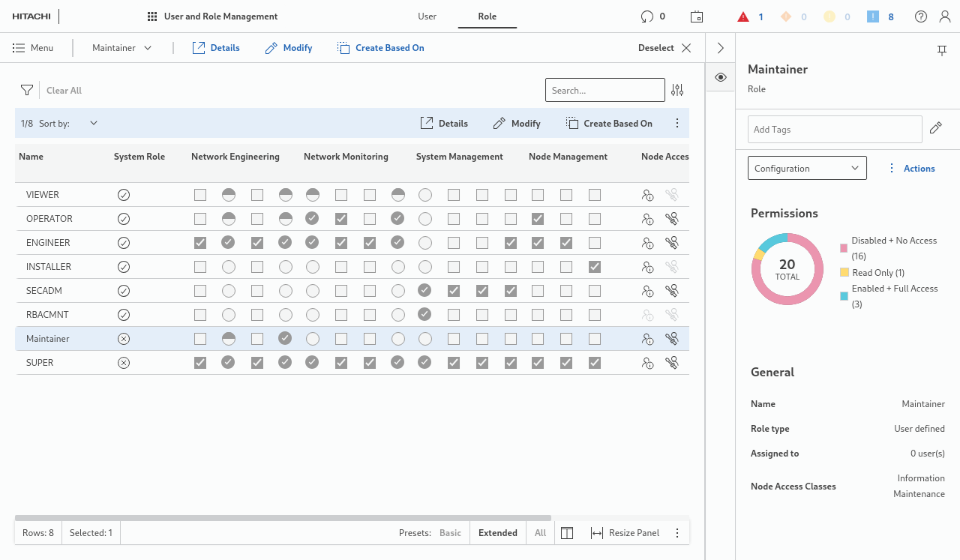Click the pin panel icon

(942, 50)
